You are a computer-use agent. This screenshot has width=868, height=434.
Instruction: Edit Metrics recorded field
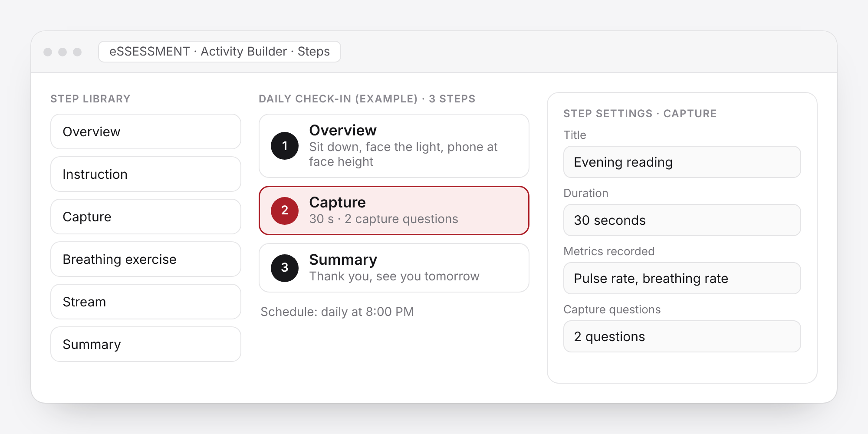tap(682, 278)
